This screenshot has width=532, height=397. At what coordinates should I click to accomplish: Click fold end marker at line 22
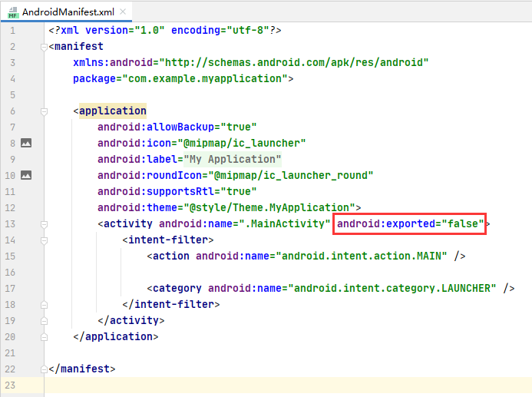(x=44, y=369)
